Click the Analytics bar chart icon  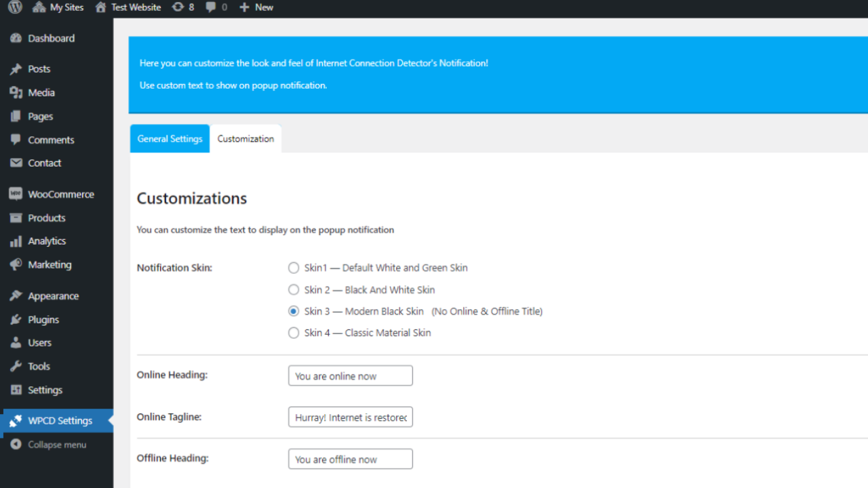[16, 241]
